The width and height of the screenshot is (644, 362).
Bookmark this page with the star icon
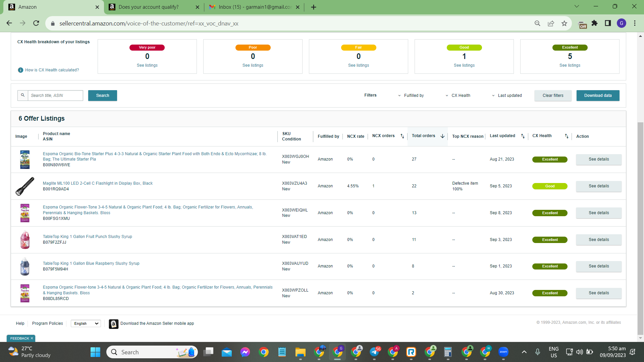564,23
